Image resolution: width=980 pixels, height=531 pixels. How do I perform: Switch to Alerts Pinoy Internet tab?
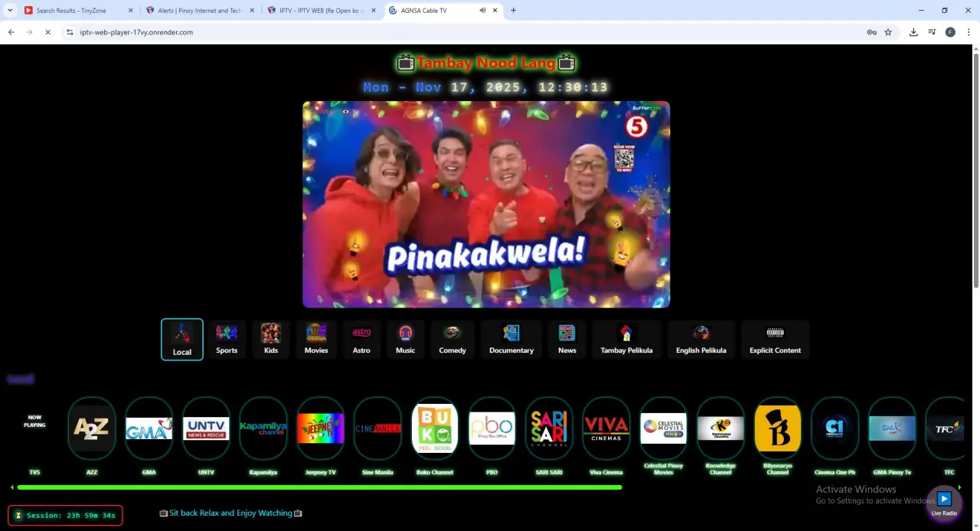[199, 11]
